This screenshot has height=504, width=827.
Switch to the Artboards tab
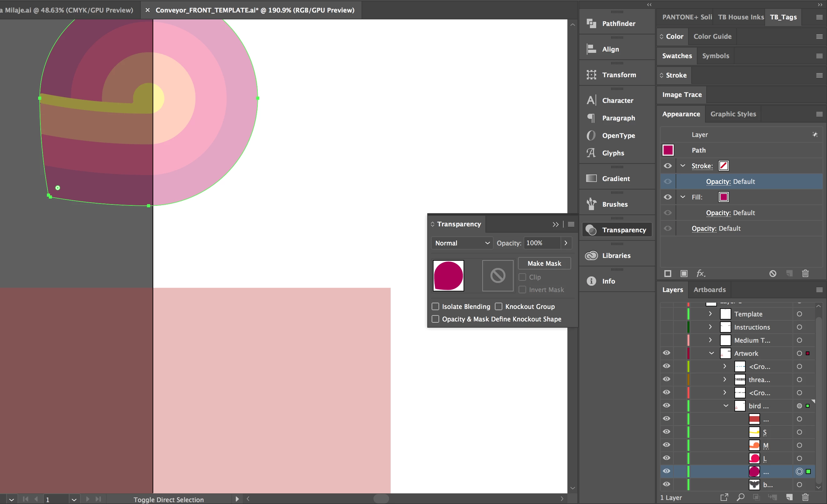(x=709, y=290)
